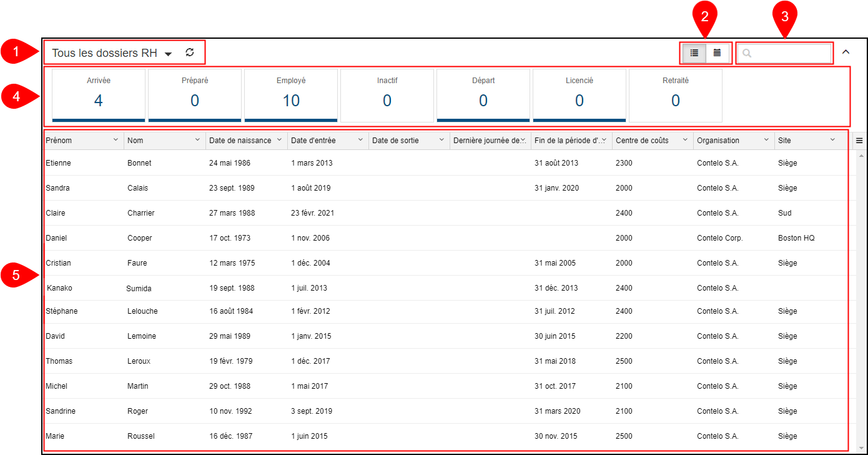Open Claire's row by first name
Image resolution: width=868 pixels, height=455 pixels.
tap(56, 213)
